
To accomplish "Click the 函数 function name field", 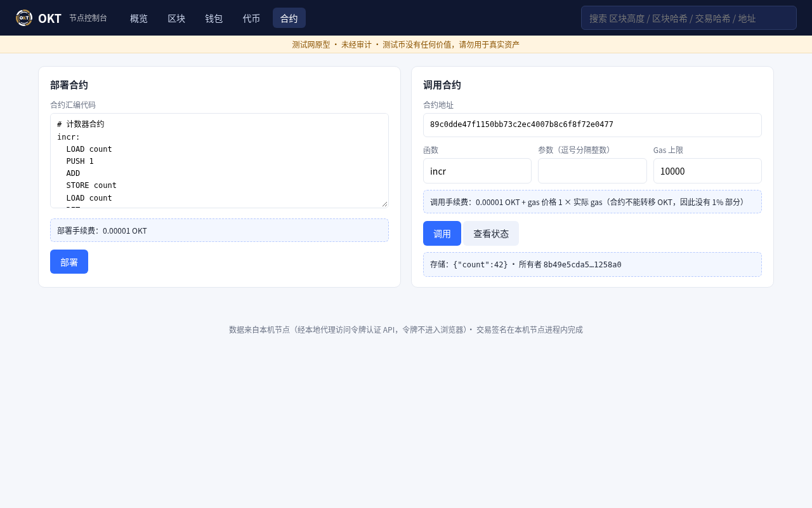I will [477, 171].
